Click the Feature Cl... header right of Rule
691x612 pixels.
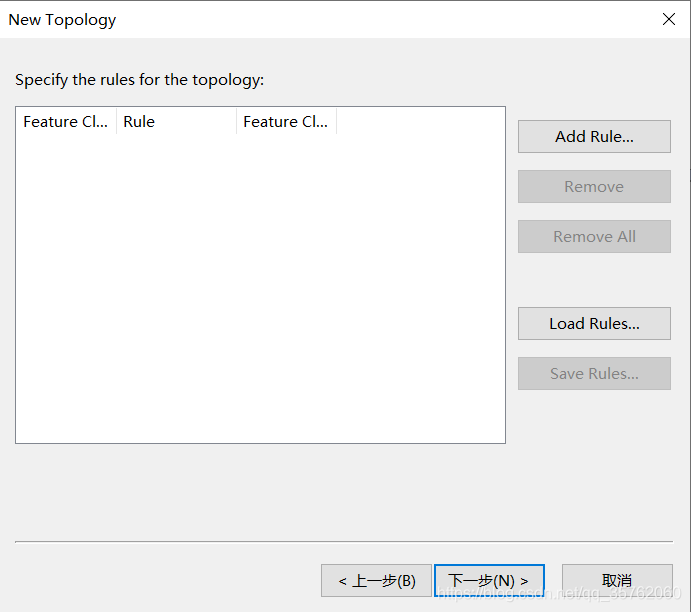tap(286, 122)
